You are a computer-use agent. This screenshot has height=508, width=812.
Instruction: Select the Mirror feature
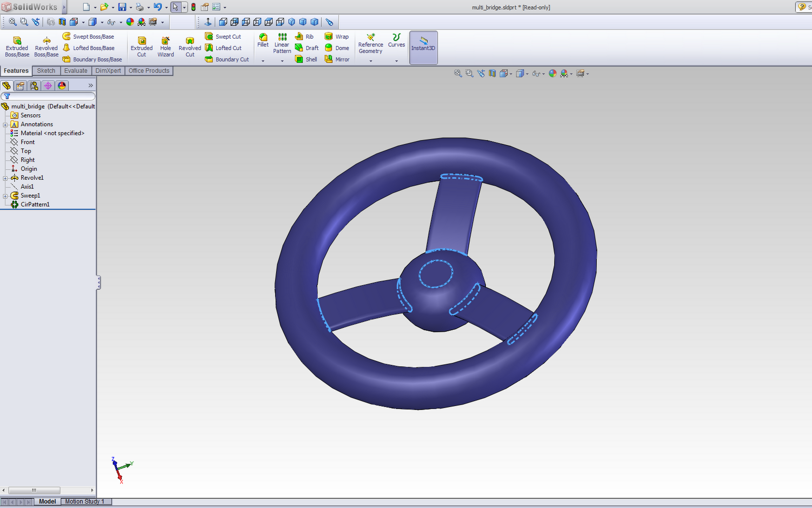tap(337, 59)
